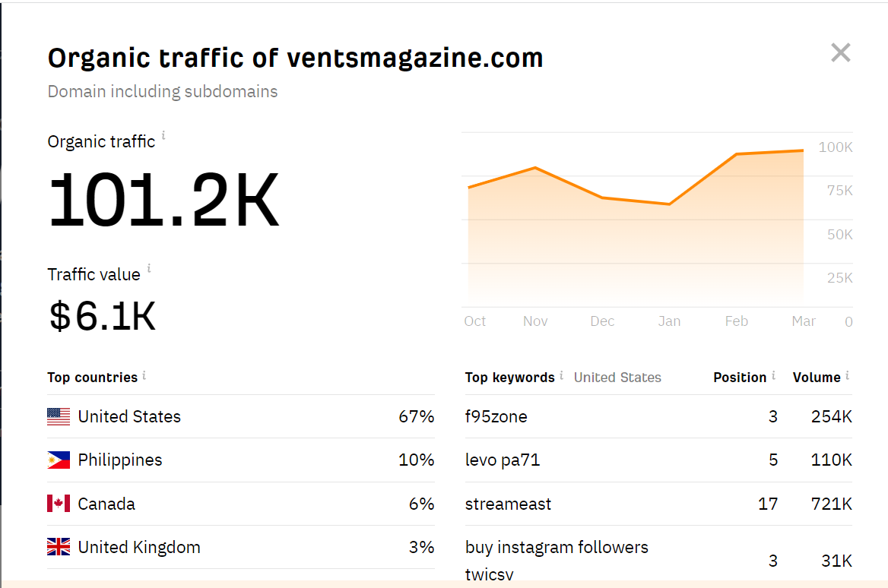Click the United States flag icon
The image size is (888, 588).
click(59, 416)
